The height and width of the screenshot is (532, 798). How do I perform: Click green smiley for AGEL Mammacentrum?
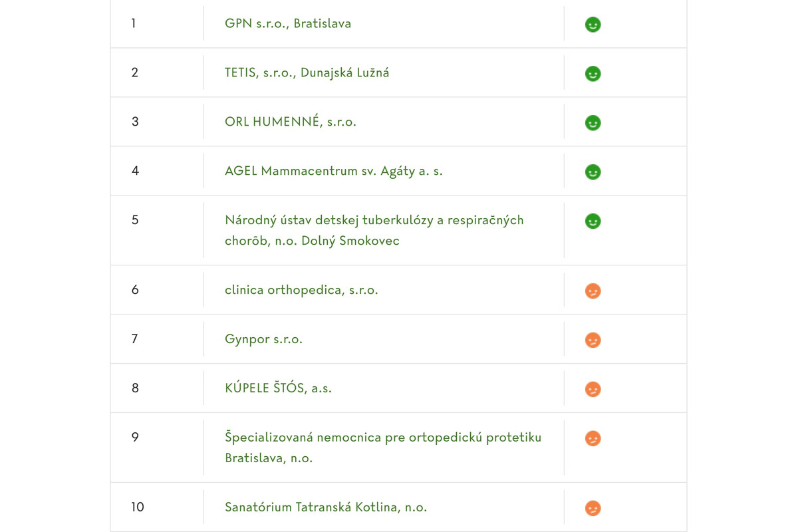pos(593,172)
